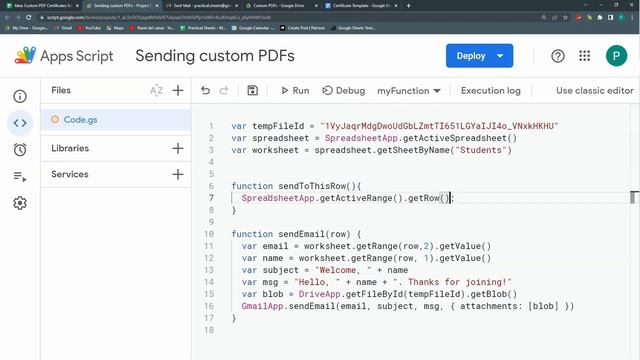Open the account avatar P
640x360 pixels.
coord(616,56)
